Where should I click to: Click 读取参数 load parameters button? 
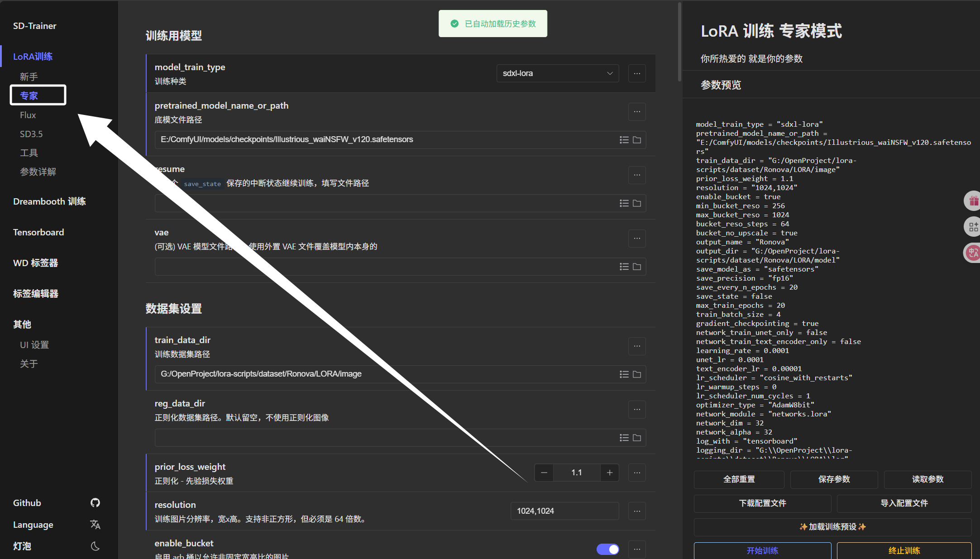pyautogui.click(x=927, y=479)
